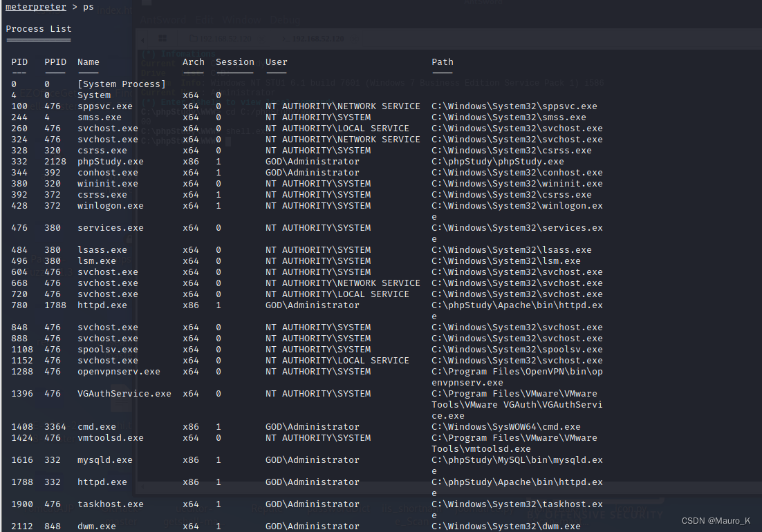Click PPID 2128 of phpStudy.exe
Viewport: 762px width, 532px height.
pos(55,162)
